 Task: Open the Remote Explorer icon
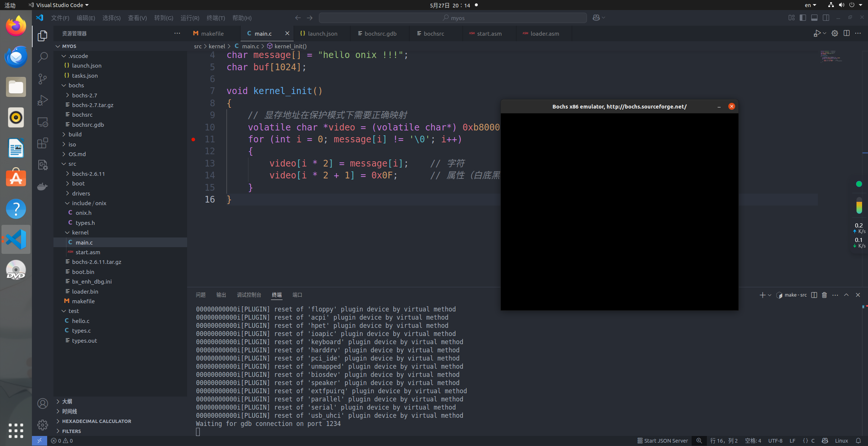pos(42,122)
